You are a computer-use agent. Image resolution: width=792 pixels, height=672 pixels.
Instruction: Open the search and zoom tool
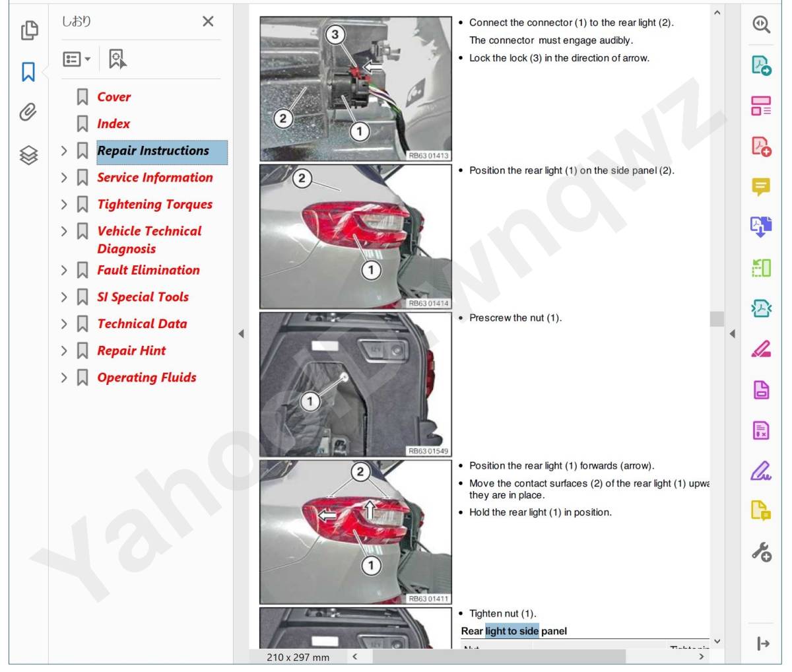(761, 24)
